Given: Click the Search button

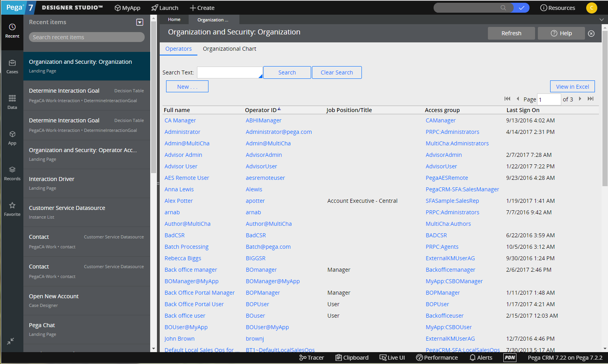Looking at the screenshot, I should (x=287, y=72).
